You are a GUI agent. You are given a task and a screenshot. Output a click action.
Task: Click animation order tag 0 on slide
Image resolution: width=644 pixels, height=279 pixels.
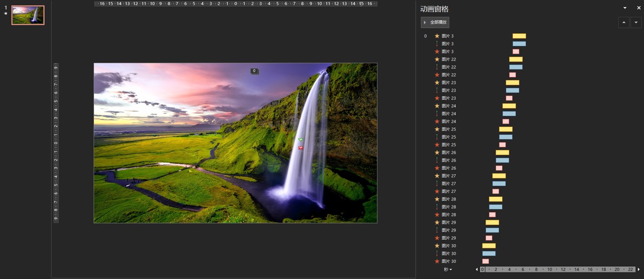coord(255,71)
